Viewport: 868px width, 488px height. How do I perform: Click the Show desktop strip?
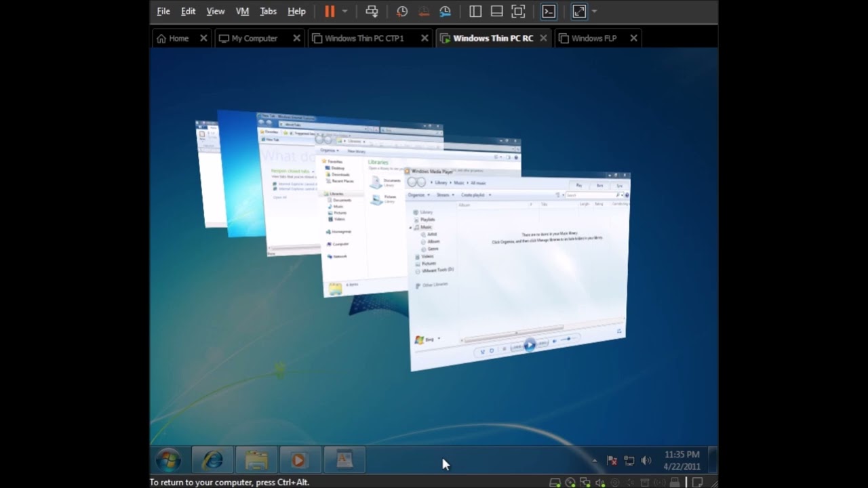(x=713, y=460)
